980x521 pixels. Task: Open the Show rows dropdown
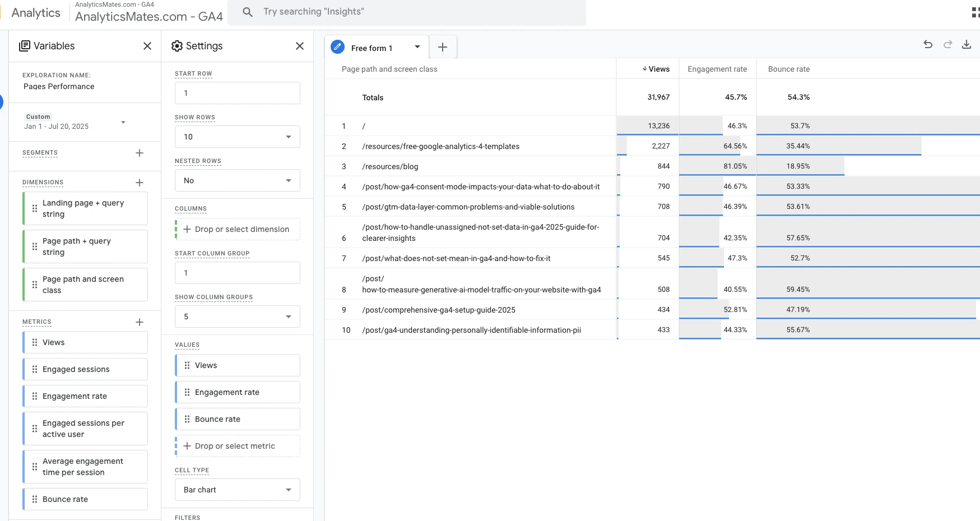click(x=238, y=137)
